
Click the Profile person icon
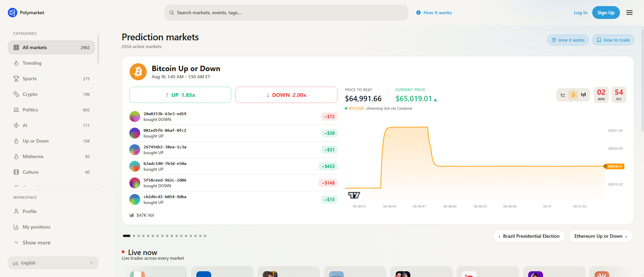pyautogui.click(x=16, y=211)
